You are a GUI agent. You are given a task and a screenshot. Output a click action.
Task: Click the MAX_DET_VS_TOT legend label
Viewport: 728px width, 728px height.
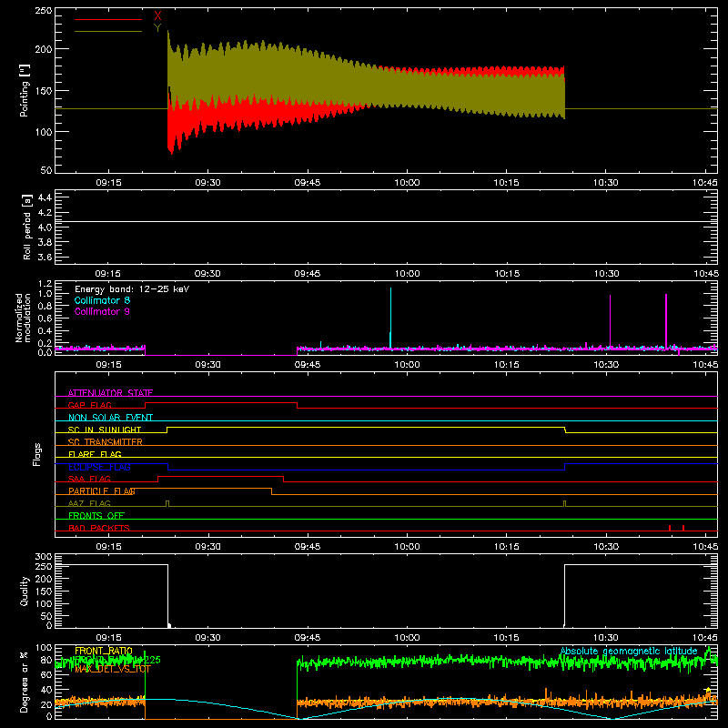click(112, 669)
